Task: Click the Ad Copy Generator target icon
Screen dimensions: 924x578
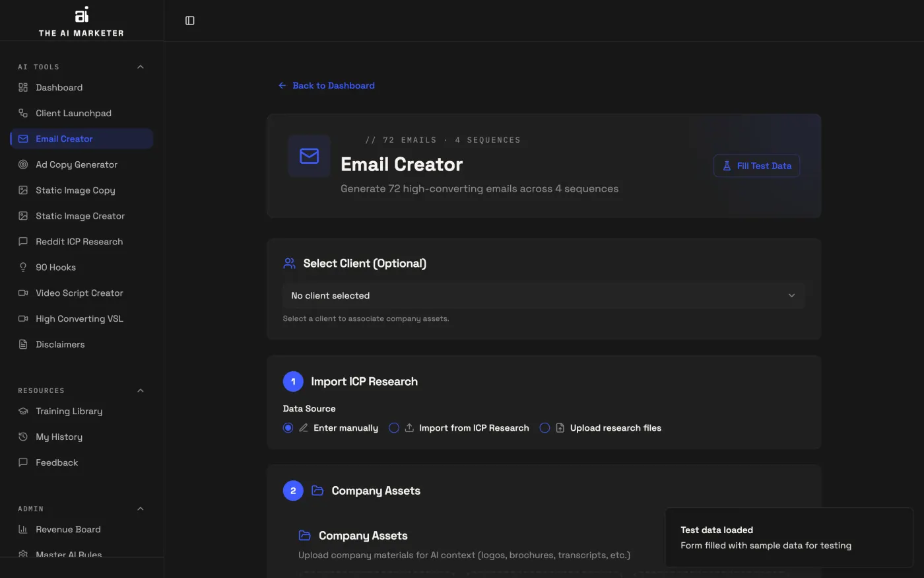Action: click(23, 164)
